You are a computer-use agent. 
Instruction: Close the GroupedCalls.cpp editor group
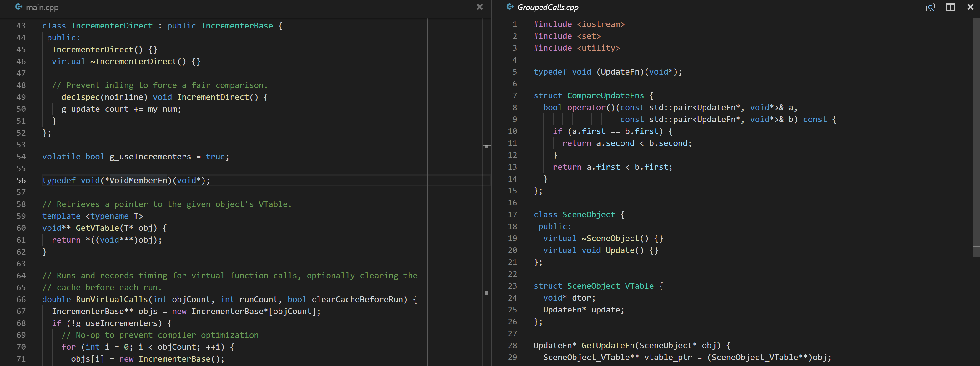tap(971, 7)
